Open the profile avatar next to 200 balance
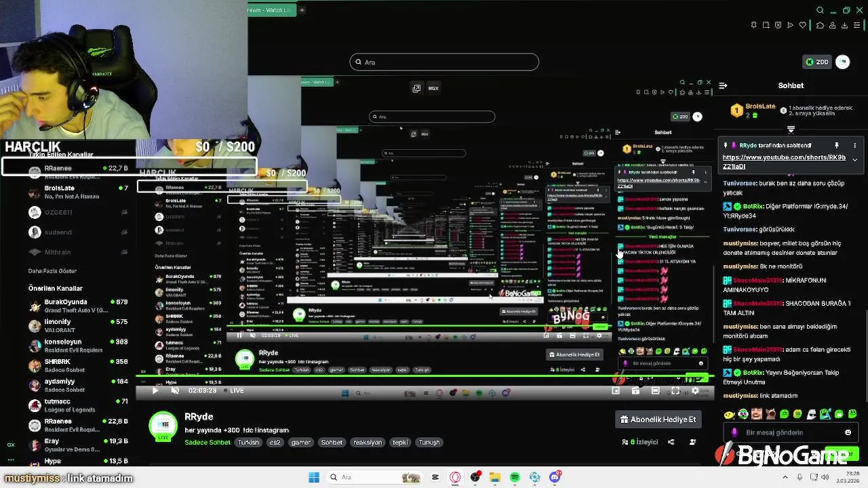The height and width of the screenshot is (488, 868). click(843, 62)
